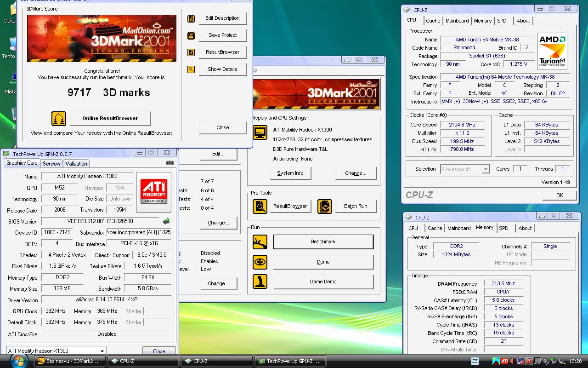Click the Edit Description pencil icon
Screen dimensions: 588x368
pos(191,18)
